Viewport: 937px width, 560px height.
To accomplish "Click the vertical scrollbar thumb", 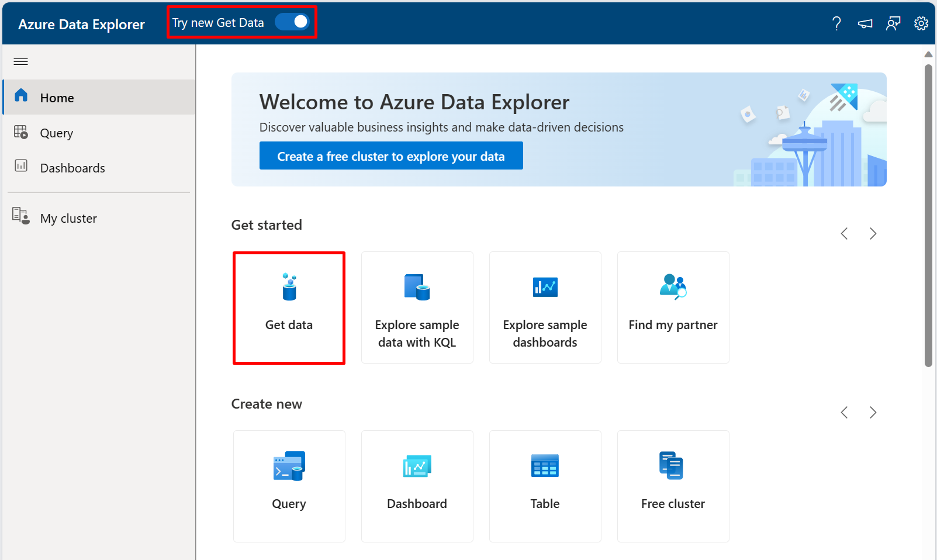I will (x=928, y=215).
